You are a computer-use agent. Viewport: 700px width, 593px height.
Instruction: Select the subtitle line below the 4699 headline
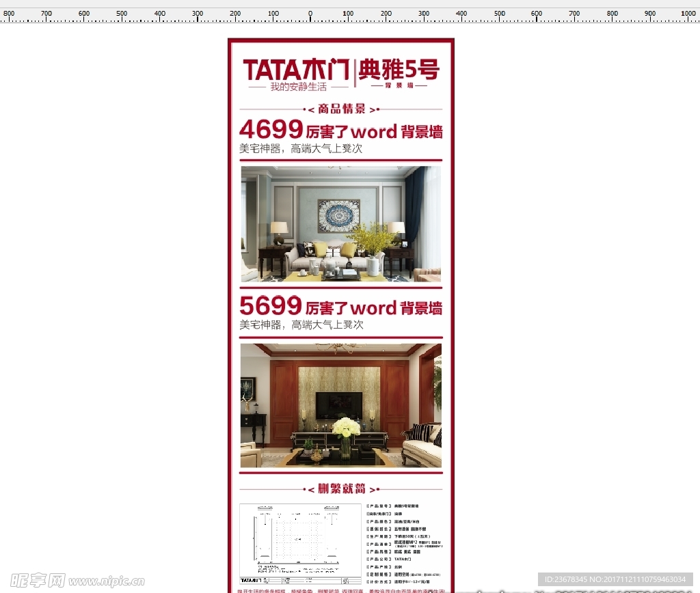pyautogui.click(x=301, y=148)
